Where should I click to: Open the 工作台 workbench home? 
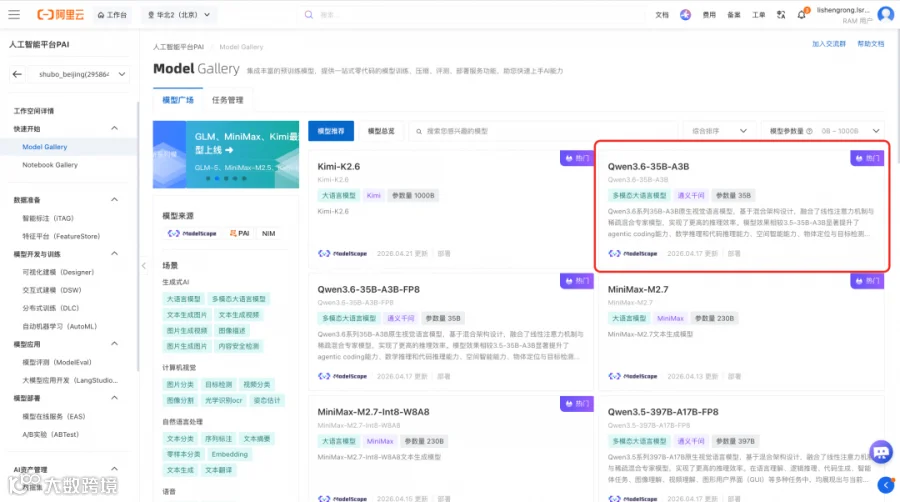(x=112, y=15)
